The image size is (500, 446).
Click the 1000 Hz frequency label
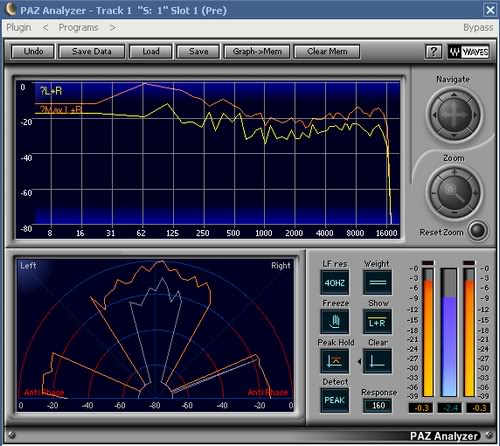point(264,233)
